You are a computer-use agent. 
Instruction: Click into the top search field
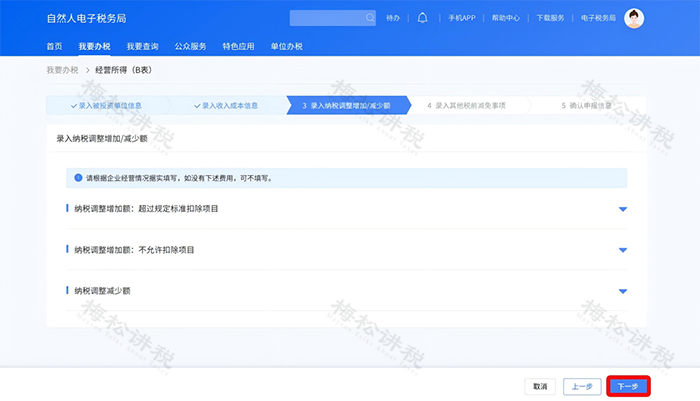coord(327,18)
